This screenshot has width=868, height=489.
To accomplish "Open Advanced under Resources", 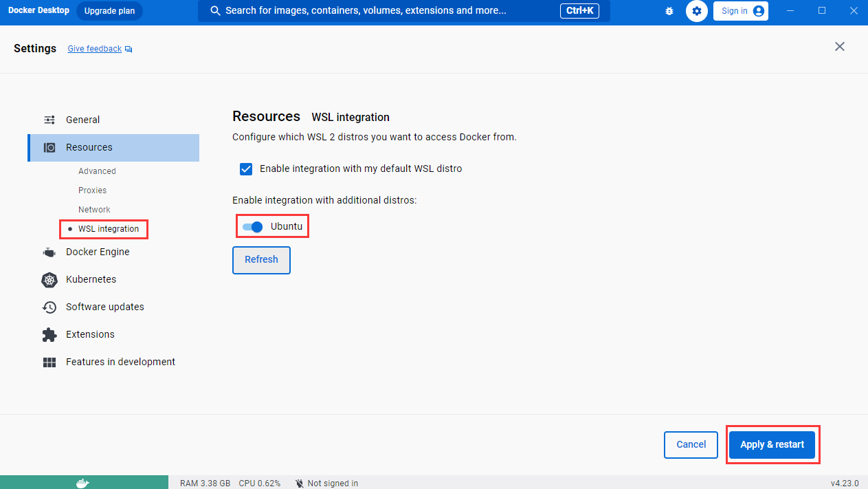I will (97, 171).
